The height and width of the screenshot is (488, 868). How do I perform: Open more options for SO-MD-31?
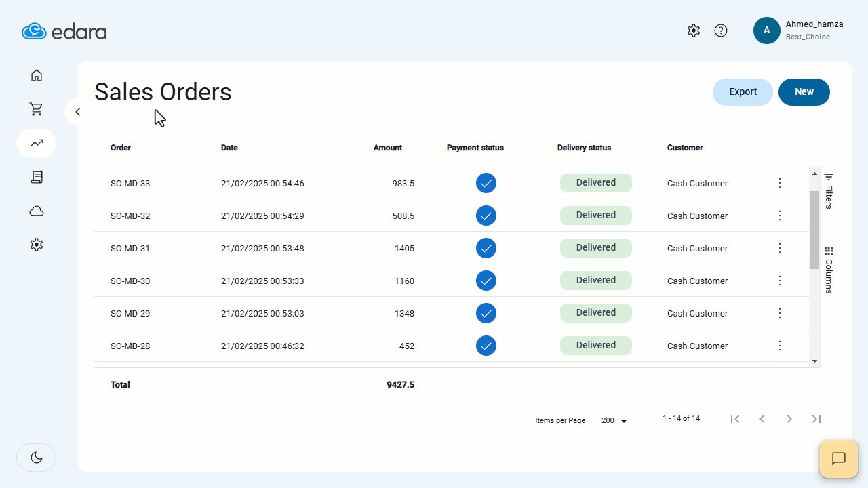coord(780,248)
